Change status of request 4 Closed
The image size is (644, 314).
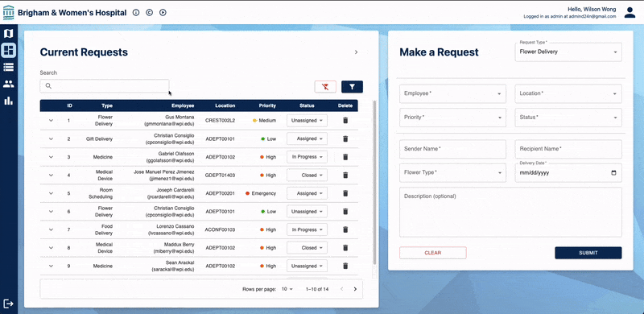(x=307, y=175)
